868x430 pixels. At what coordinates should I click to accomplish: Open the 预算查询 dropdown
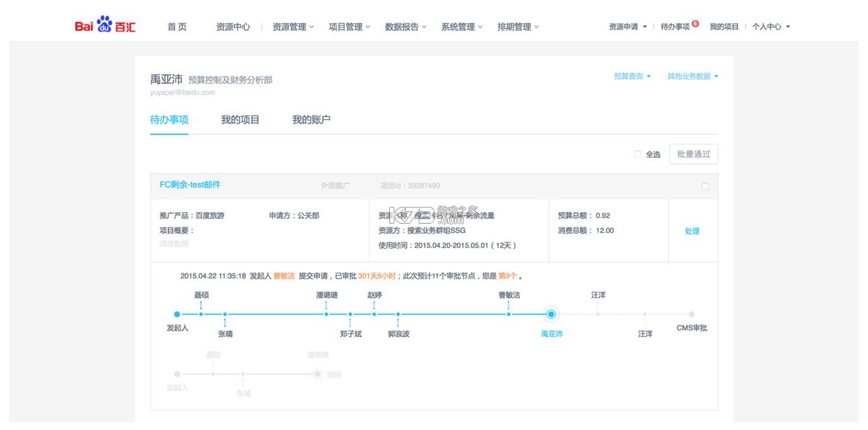click(x=633, y=76)
